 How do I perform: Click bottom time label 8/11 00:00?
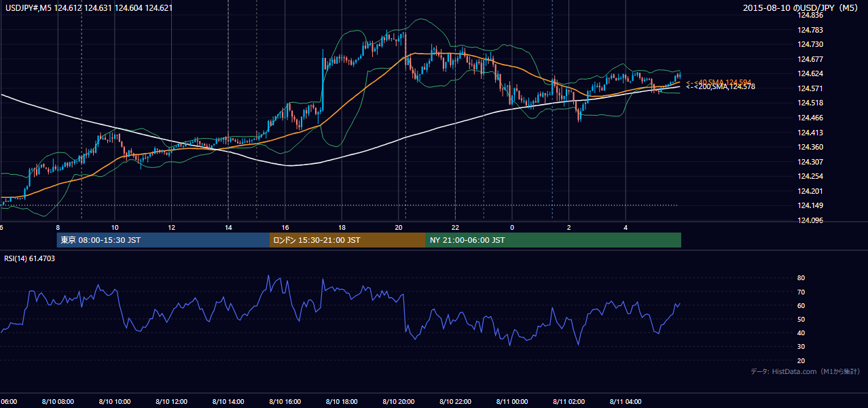[x=512, y=402]
